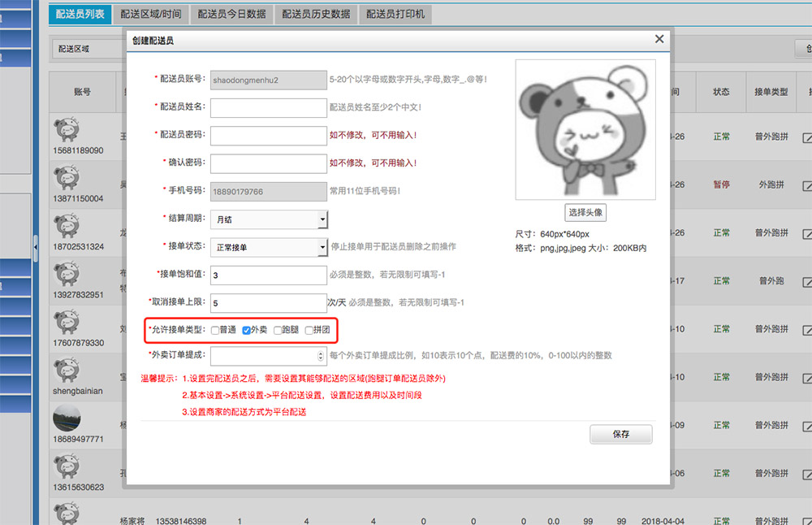Screen dimensions: 812x525
Task: Click avatar icon for account 13871150004
Action: 66,179
